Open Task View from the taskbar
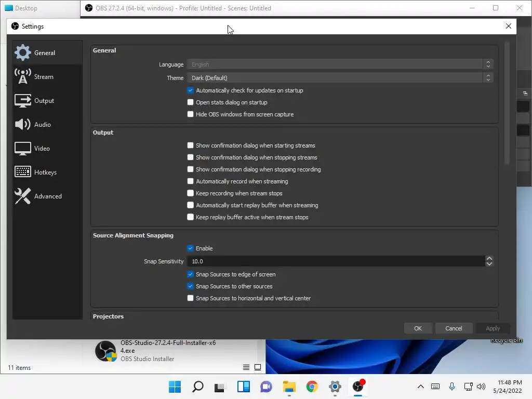 [220, 387]
